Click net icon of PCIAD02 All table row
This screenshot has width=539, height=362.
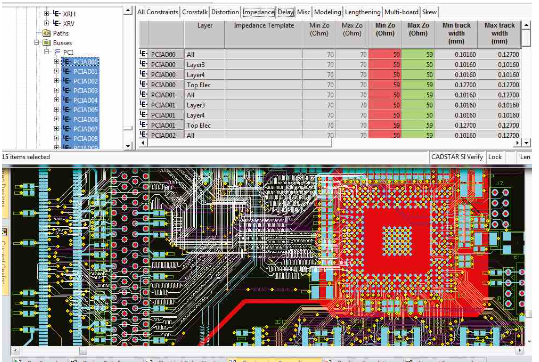(144, 135)
